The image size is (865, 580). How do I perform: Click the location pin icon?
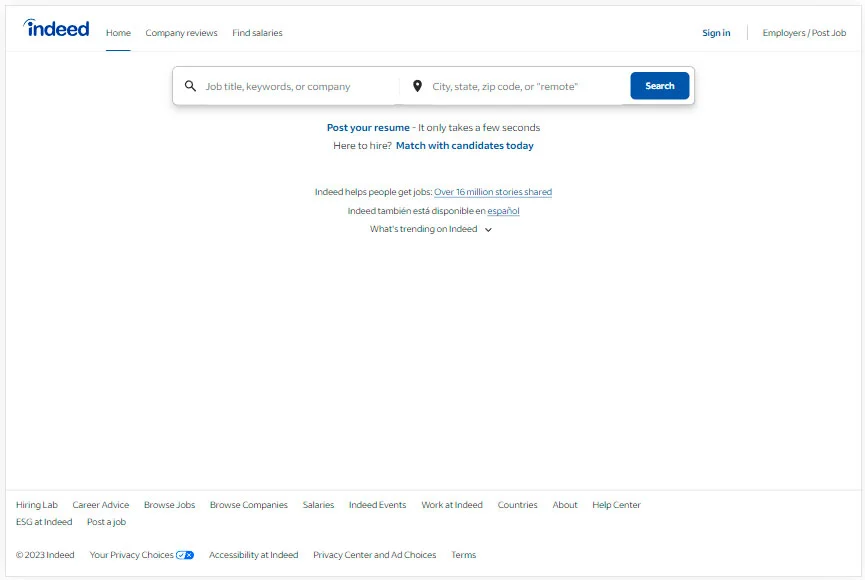pyautogui.click(x=418, y=86)
